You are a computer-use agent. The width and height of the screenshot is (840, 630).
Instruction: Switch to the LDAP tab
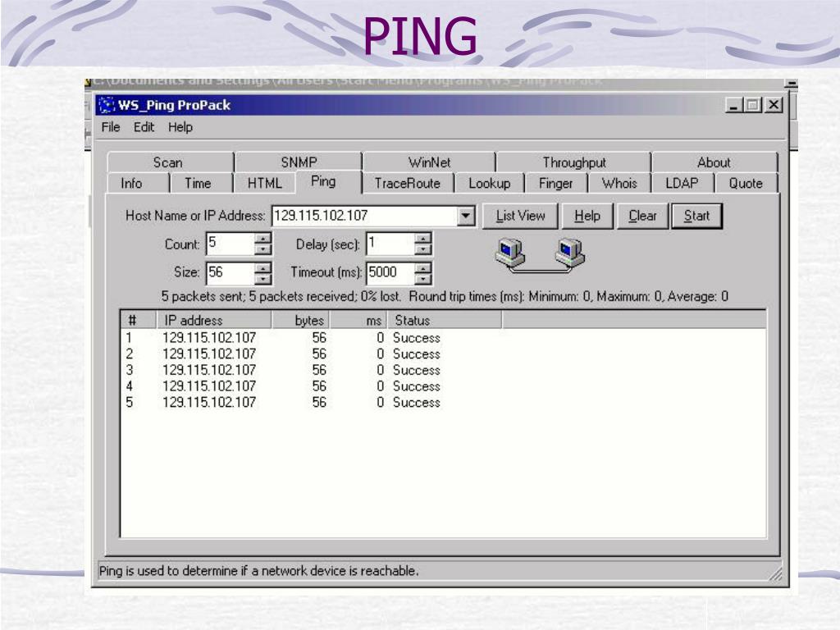[x=682, y=183]
